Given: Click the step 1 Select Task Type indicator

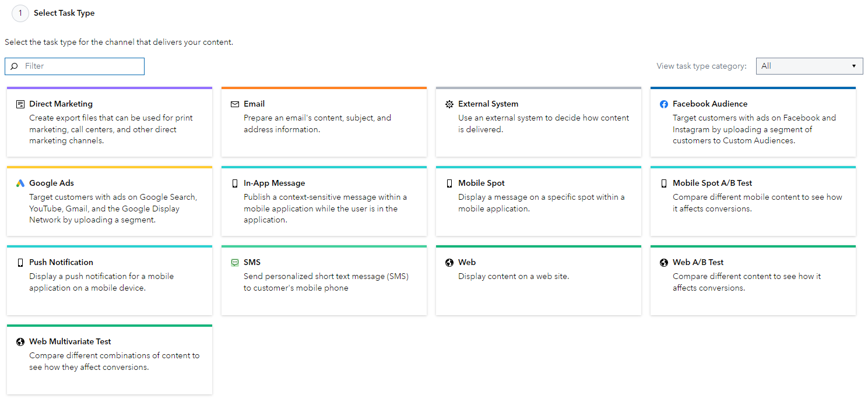Looking at the screenshot, I should point(21,13).
